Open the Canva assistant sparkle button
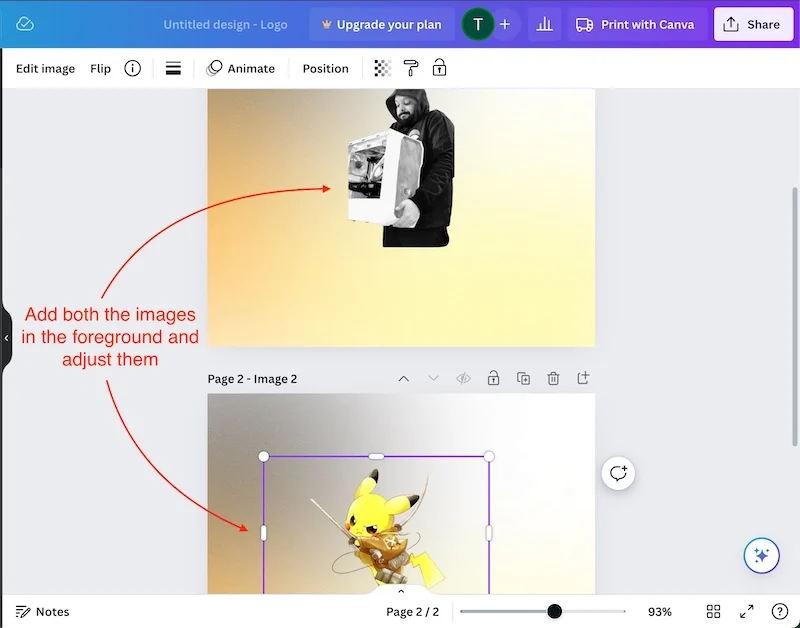Screen dimensions: 800x628 761,555
